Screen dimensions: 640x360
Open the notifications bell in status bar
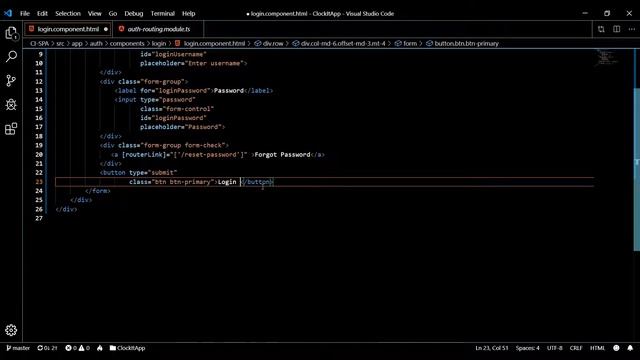(x=630, y=348)
